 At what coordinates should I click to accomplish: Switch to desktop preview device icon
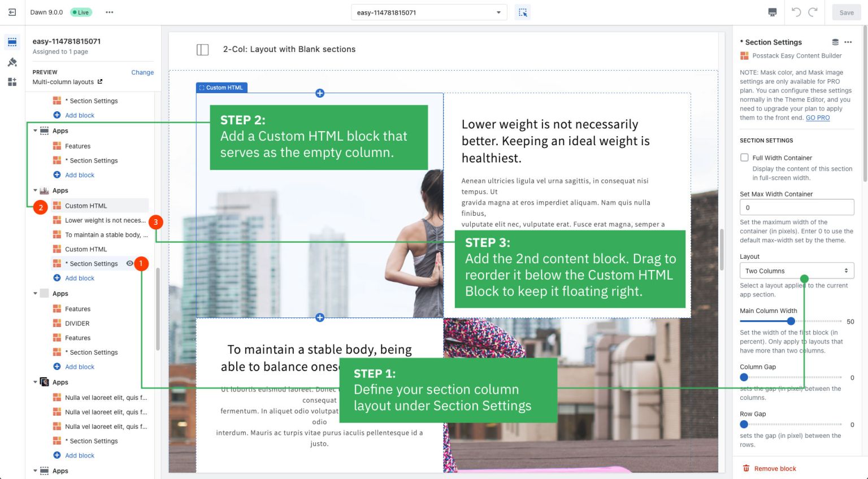(772, 12)
